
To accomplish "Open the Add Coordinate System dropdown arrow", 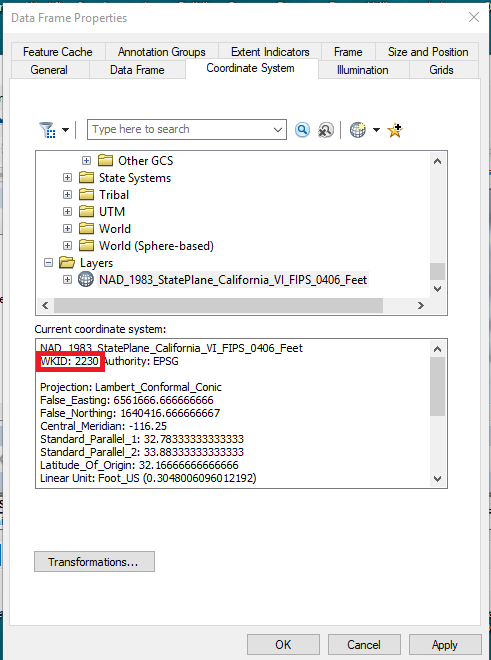I will tap(376, 130).
